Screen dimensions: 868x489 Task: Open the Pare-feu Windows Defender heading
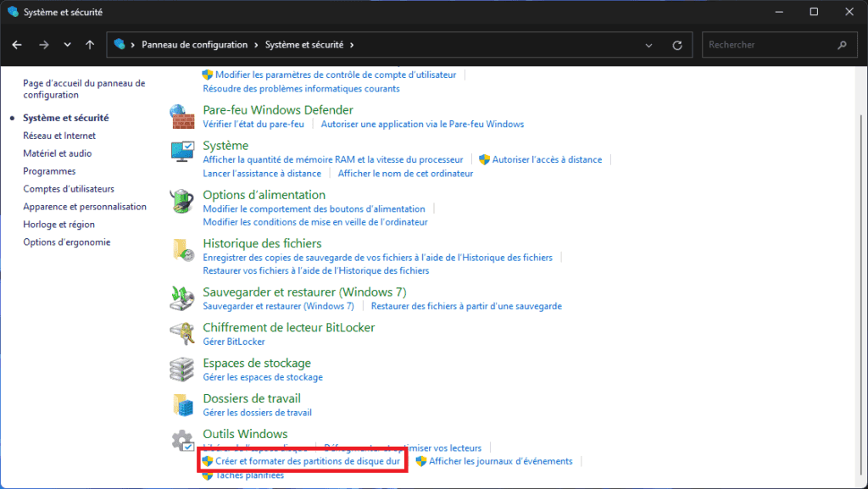(278, 109)
